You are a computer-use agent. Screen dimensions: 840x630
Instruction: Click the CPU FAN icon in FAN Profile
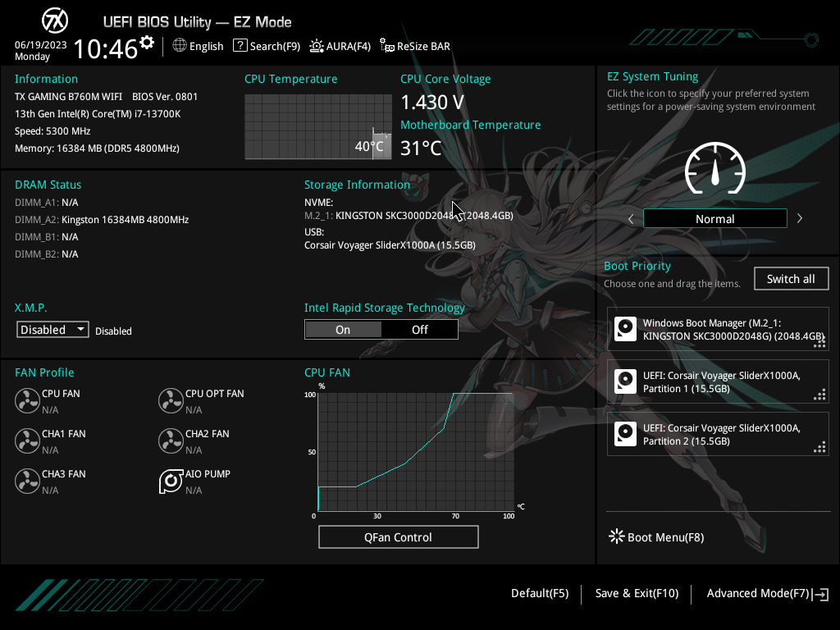27,400
